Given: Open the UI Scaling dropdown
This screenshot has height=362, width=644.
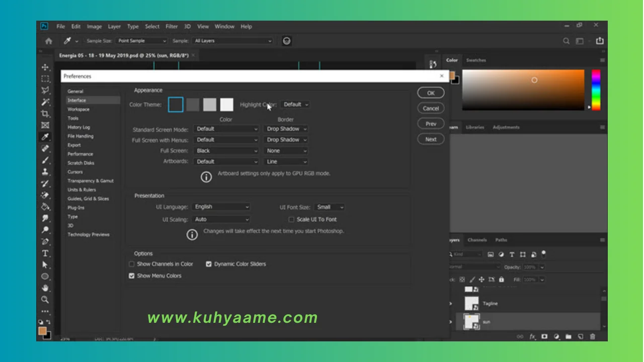Looking at the screenshot, I should coord(221,219).
